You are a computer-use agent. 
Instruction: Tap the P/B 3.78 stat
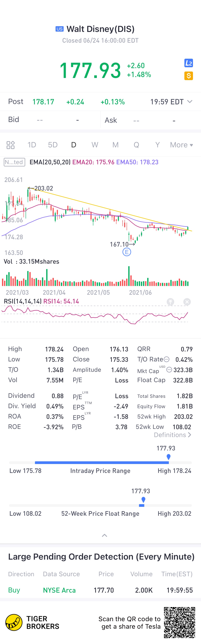[100, 427]
